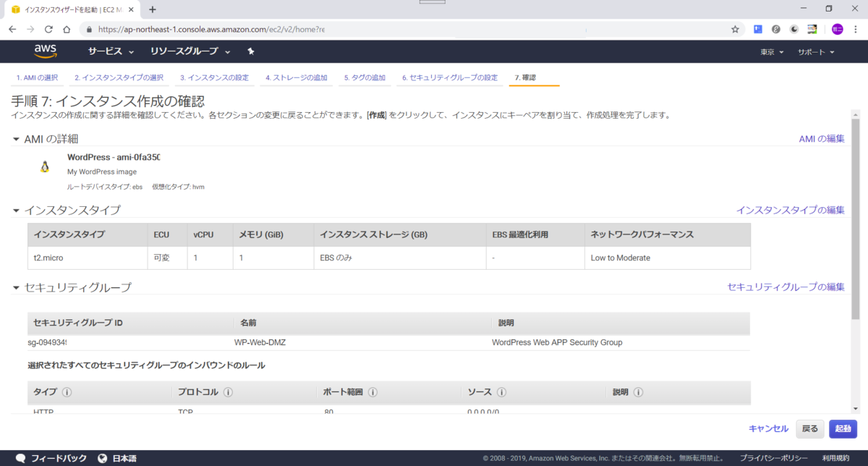Image resolution: width=868 pixels, height=466 pixels.
Task: Click the AWS home logo
Action: [46, 51]
